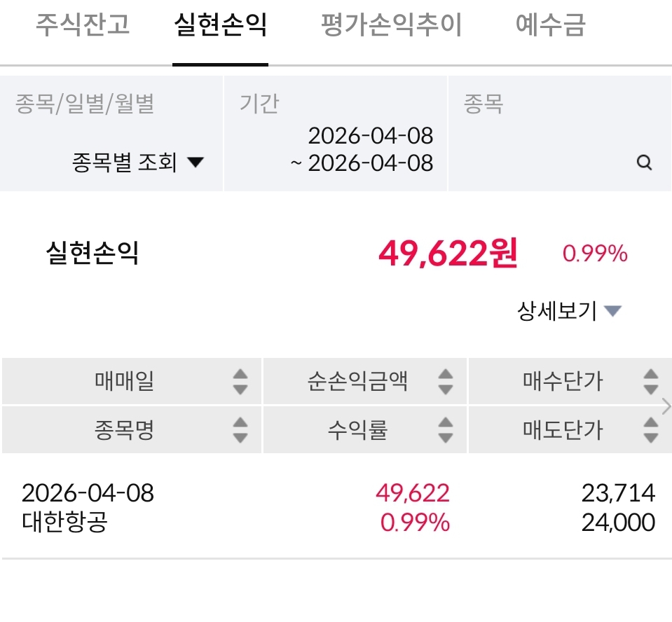
Task: Click the search magnifier icon in 종목 field
Action: [644, 163]
